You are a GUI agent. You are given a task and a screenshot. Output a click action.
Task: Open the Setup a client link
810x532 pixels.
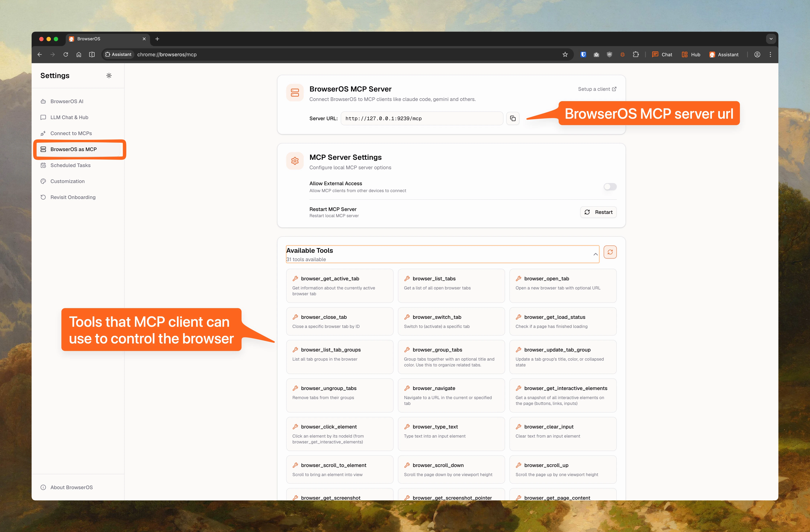[597, 89]
